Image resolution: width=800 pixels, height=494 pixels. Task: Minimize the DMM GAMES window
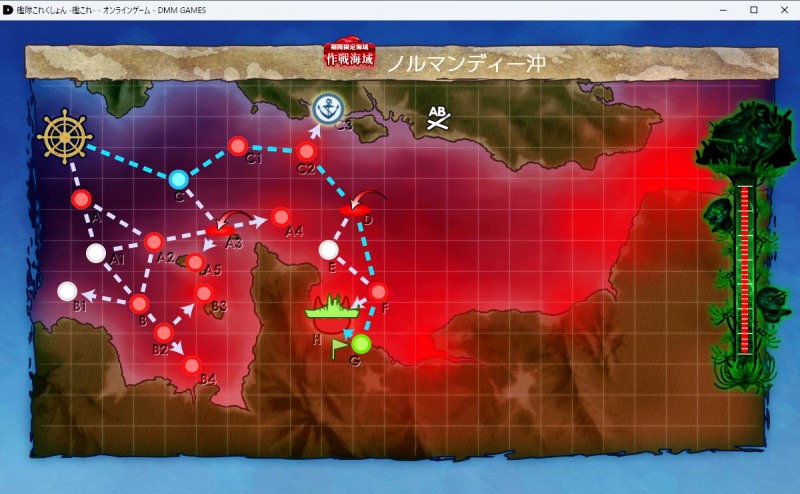tap(723, 10)
